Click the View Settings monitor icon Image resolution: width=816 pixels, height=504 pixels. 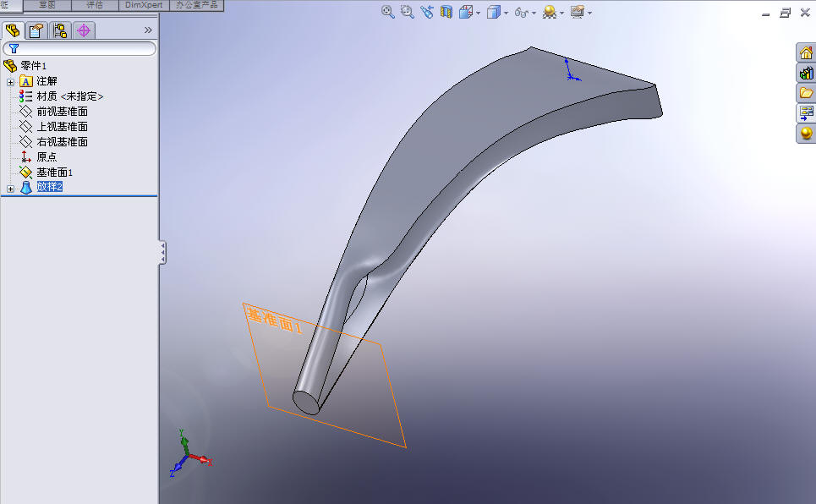(578, 12)
